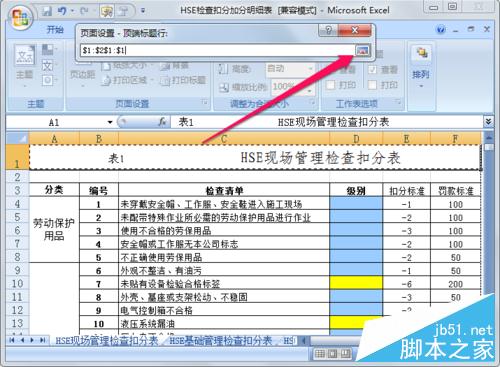Click the Excel help icon on the ribbon

click(441, 30)
